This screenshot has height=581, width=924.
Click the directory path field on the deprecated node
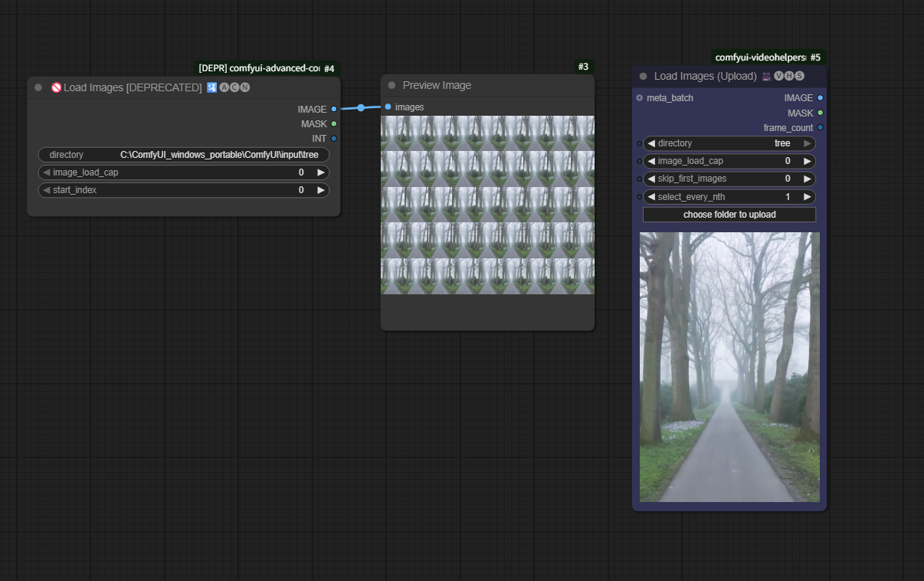point(184,155)
